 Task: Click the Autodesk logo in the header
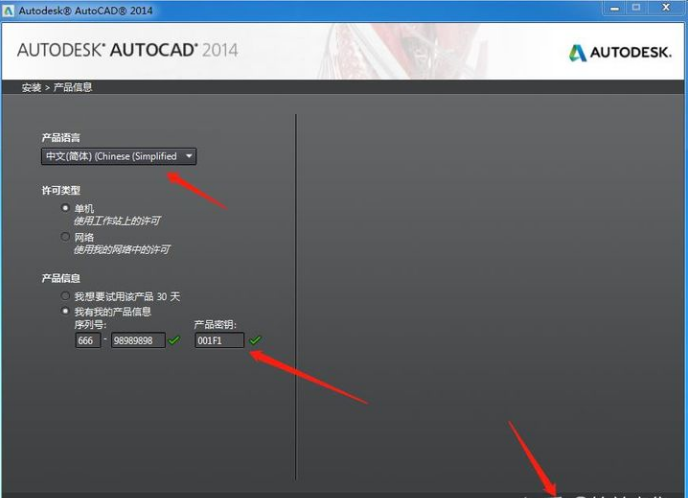click(620, 53)
